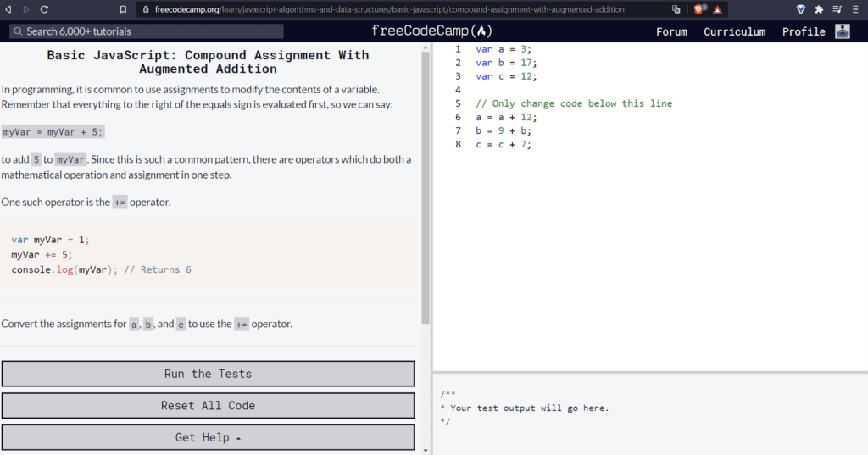Reload the page with the refresh icon

coord(44,9)
